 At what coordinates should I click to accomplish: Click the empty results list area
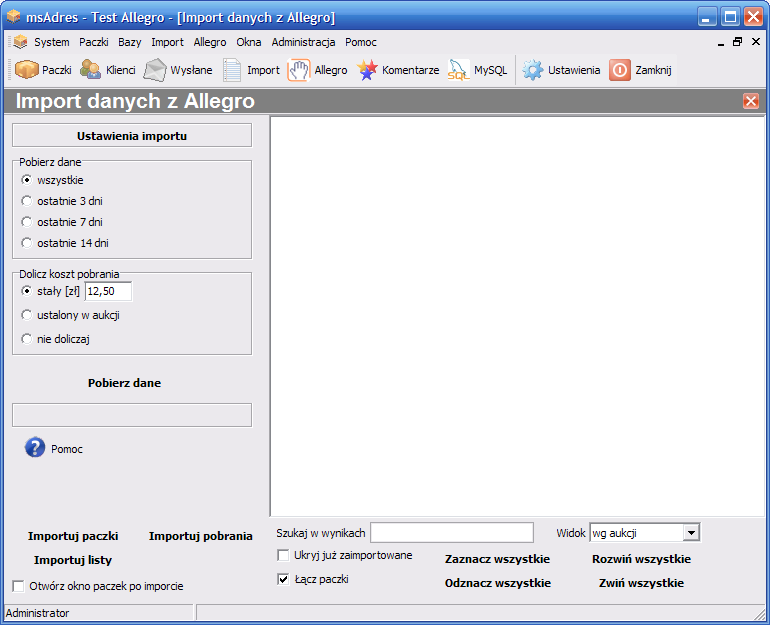(x=518, y=316)
